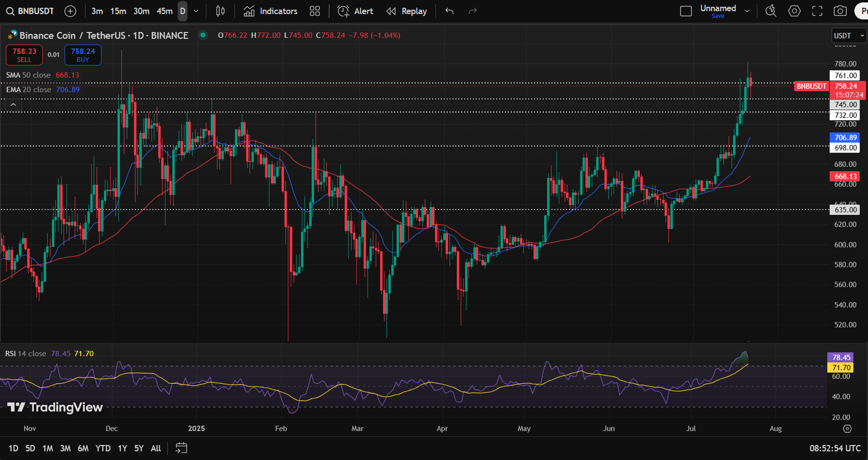Select the 15m interval

(x=118, y=11)
